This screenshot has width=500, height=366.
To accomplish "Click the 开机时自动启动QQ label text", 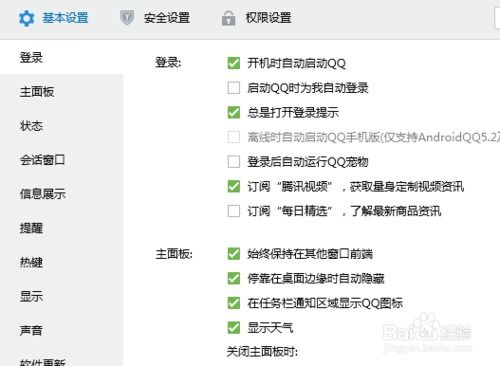I will (296, 63).
